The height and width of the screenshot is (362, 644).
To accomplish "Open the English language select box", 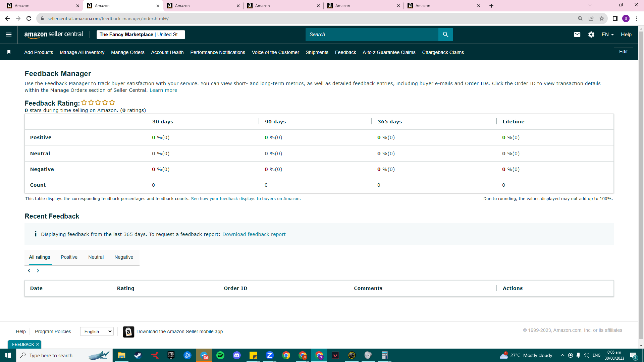I will [97, 331].
